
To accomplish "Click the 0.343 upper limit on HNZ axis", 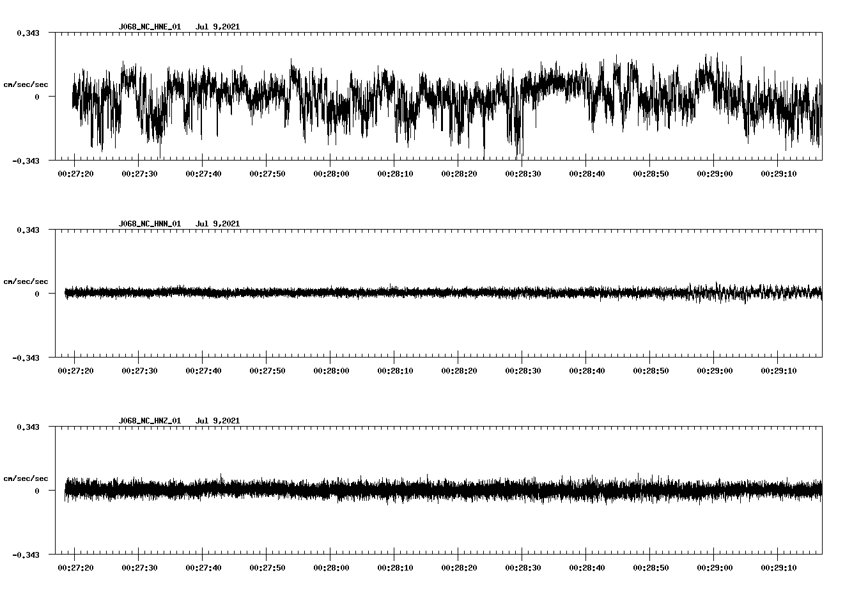I will point(28,427).
